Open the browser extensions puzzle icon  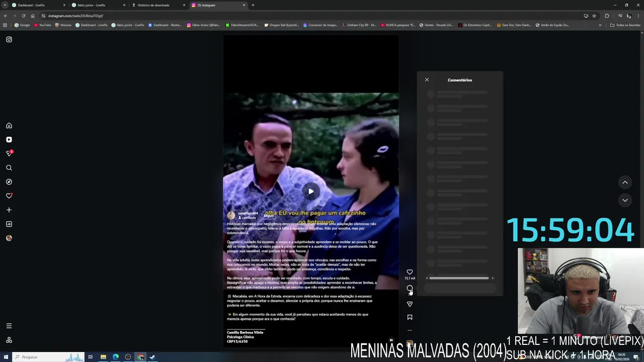607,16
